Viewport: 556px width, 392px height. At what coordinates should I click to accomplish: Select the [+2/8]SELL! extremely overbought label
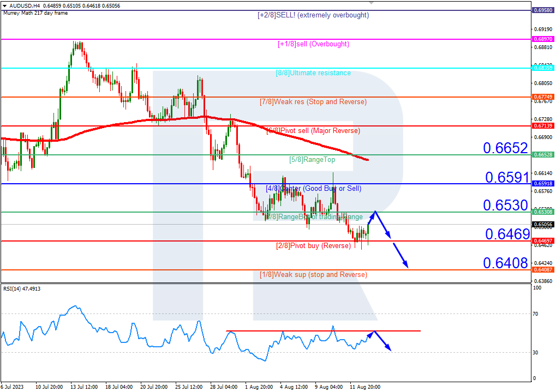[x=313, y=15]
